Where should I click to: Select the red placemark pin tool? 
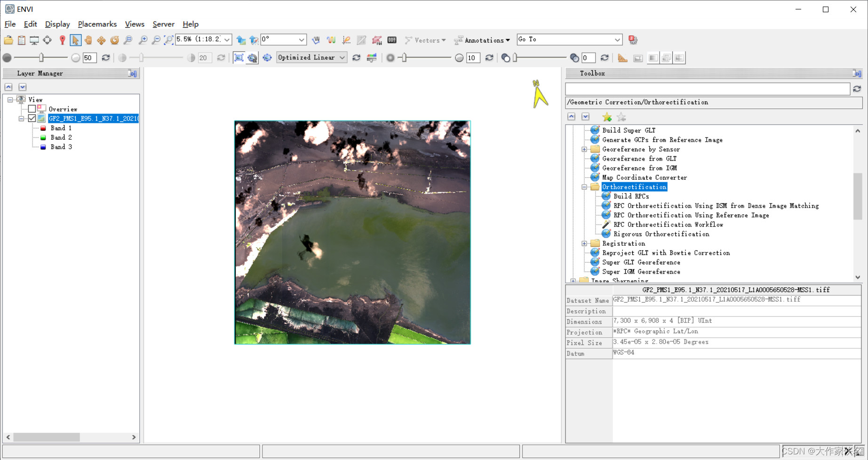(62, 40)
